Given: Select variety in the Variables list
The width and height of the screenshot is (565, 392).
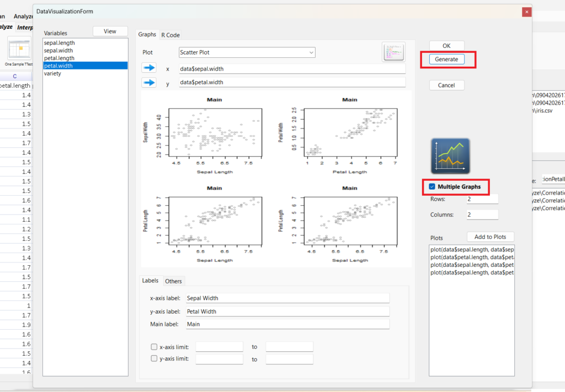Looking at the screenshot, I should pos(53,74).
